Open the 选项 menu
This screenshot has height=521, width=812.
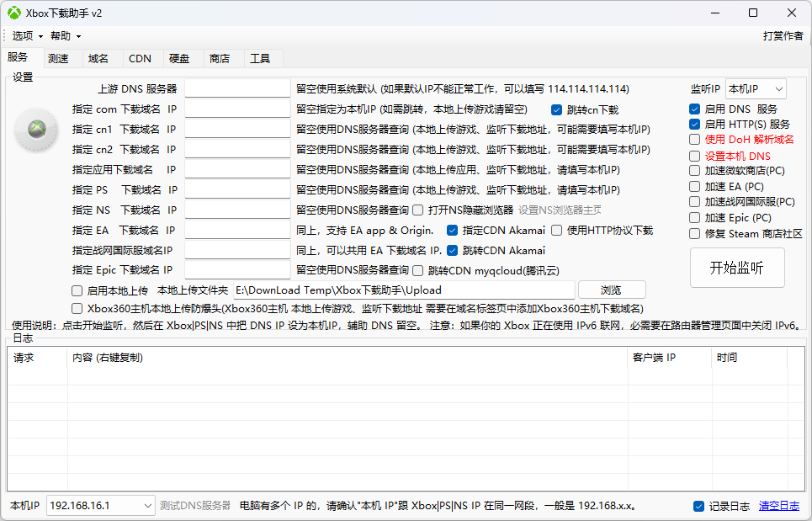click(x=27, y=36)
